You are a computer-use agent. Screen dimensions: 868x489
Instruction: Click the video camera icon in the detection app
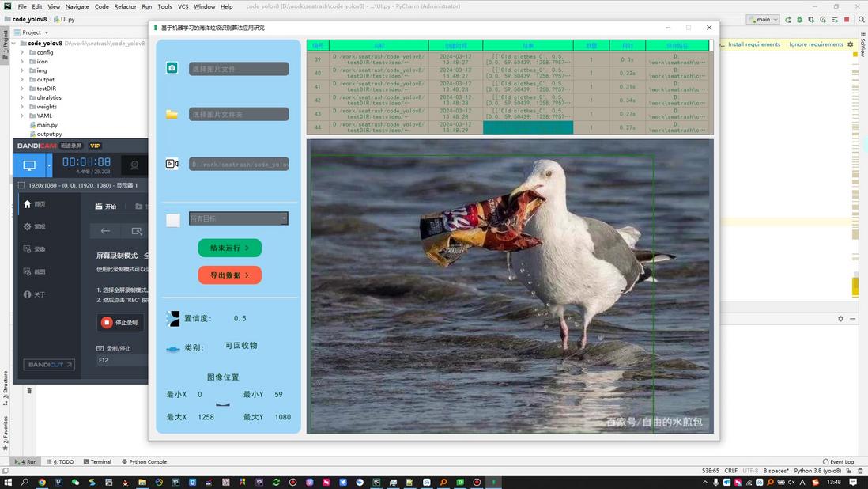pos(172,163)
